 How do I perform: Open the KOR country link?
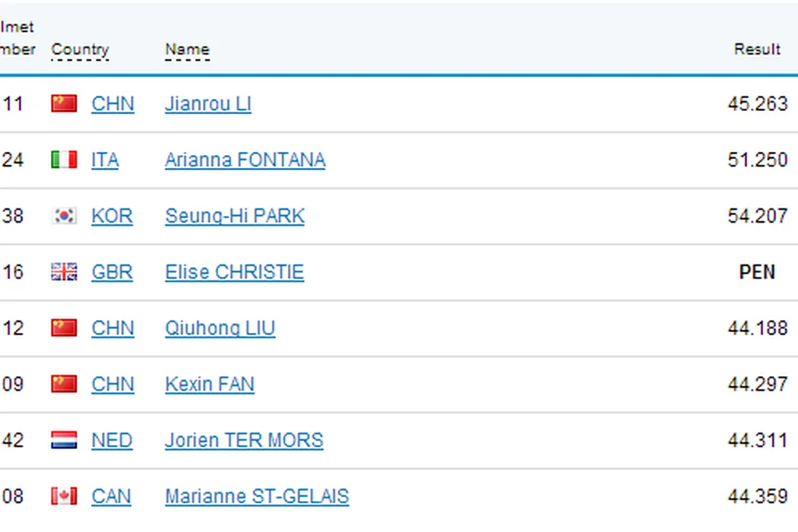tap(112, 217)
